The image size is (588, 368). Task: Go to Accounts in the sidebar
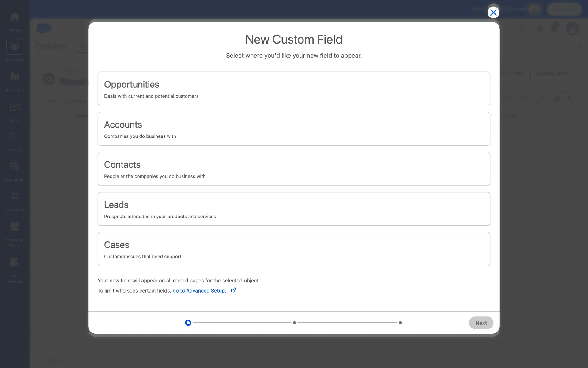coord(15,77)
